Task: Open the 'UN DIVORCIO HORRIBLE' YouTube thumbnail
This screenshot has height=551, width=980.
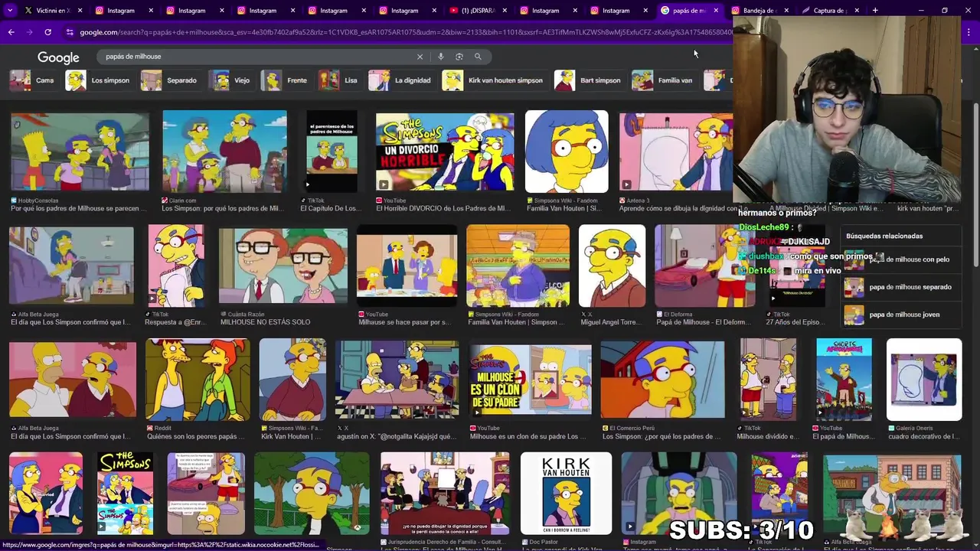Action: [x=445, y=152]
